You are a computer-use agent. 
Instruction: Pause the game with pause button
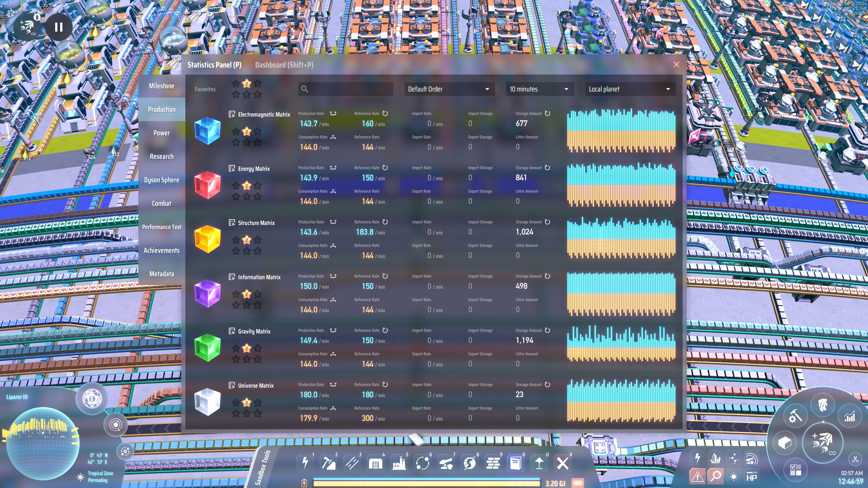click(x=59, y=27)
